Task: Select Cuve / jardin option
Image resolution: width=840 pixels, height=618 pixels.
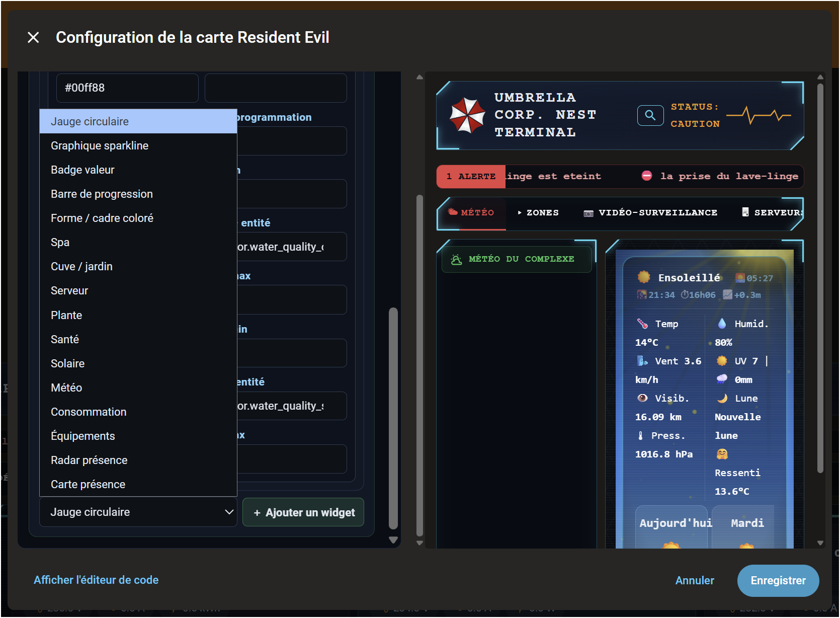Action: 138,266
